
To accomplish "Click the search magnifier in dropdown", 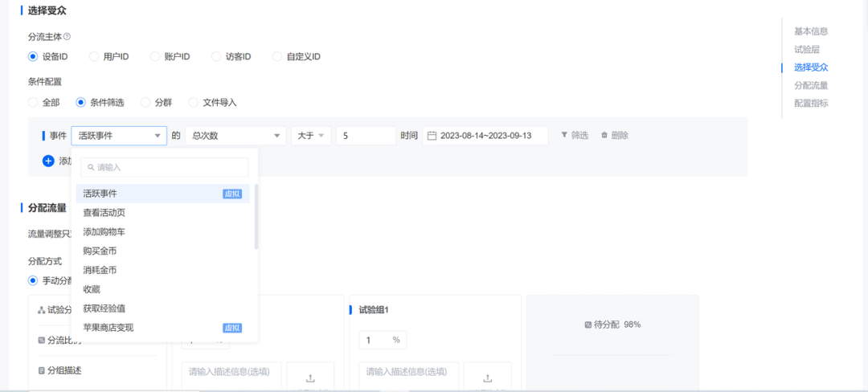I will tap(91, 167).
